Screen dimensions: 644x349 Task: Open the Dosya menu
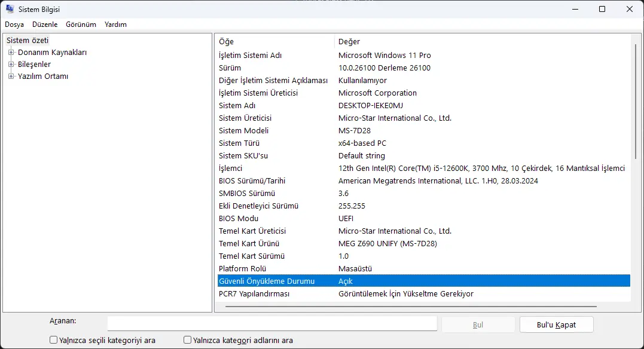coord(14,25)
